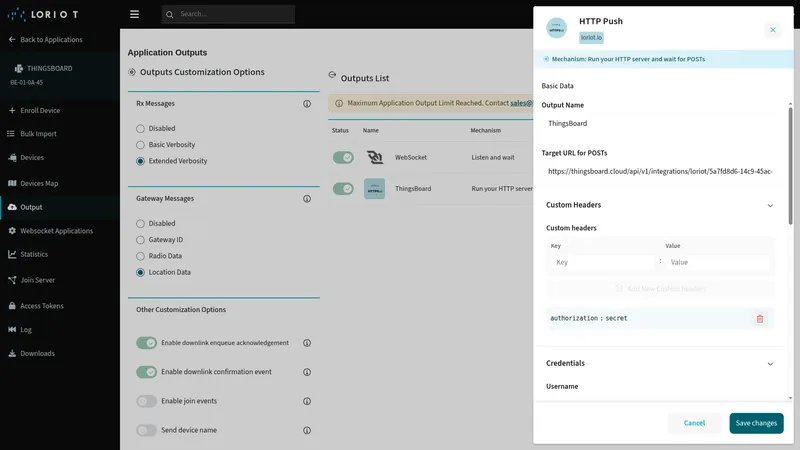800x450 pixels.
Task: Click the Websocket Applications gear icon
Action: click(12, 231)
